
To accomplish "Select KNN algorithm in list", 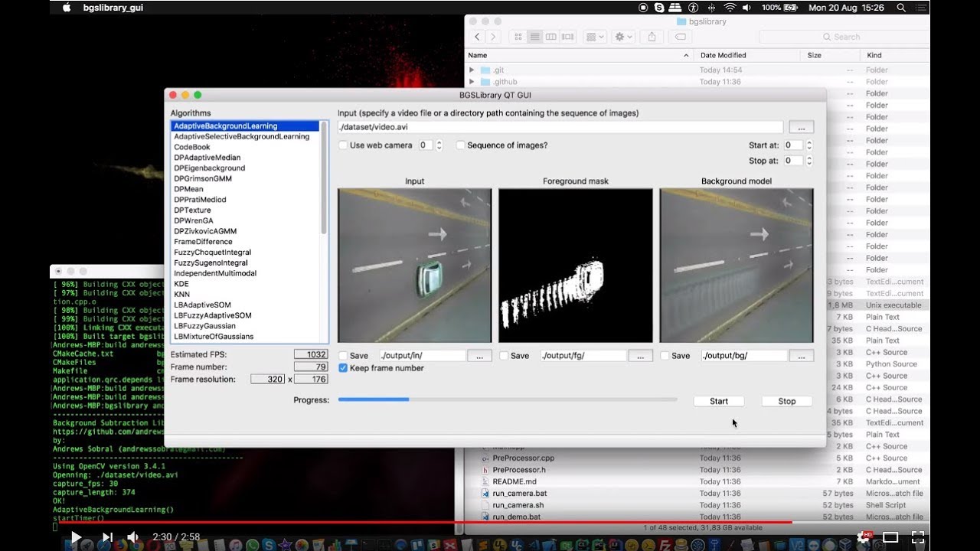I will 181,294.
